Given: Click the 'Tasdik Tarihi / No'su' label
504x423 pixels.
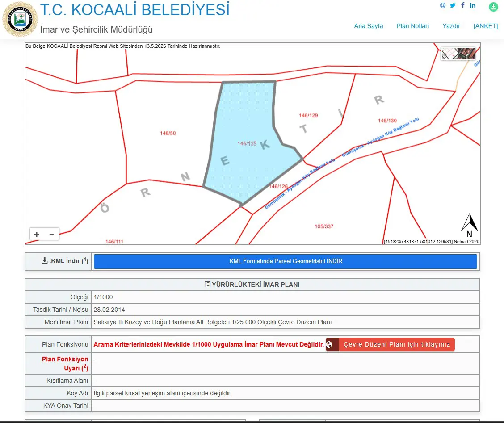Looking at the screenshot, I should point(60,310).
